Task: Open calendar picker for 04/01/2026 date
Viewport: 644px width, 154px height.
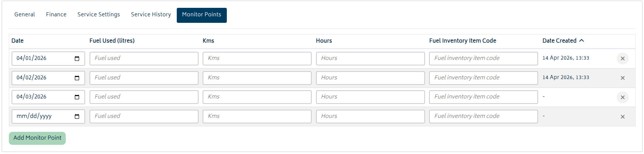Action: tap(77, 59)
